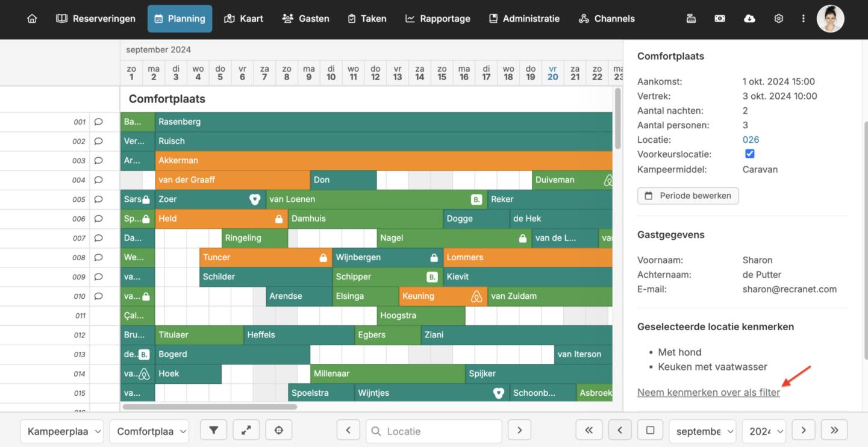The height and width of the screenshot is (447, 868).
Task: Click the cloud download icon
Action: pyautogui.click(x=749, y=19)
